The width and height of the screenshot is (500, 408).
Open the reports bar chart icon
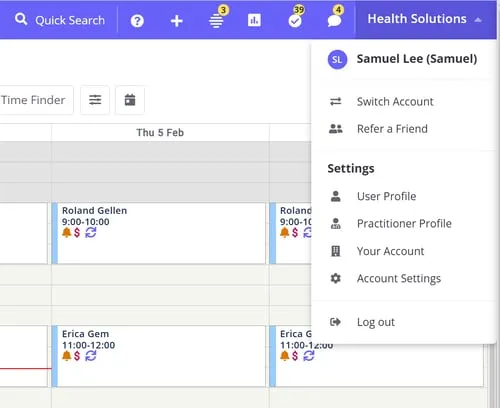[x=254, y=20]
